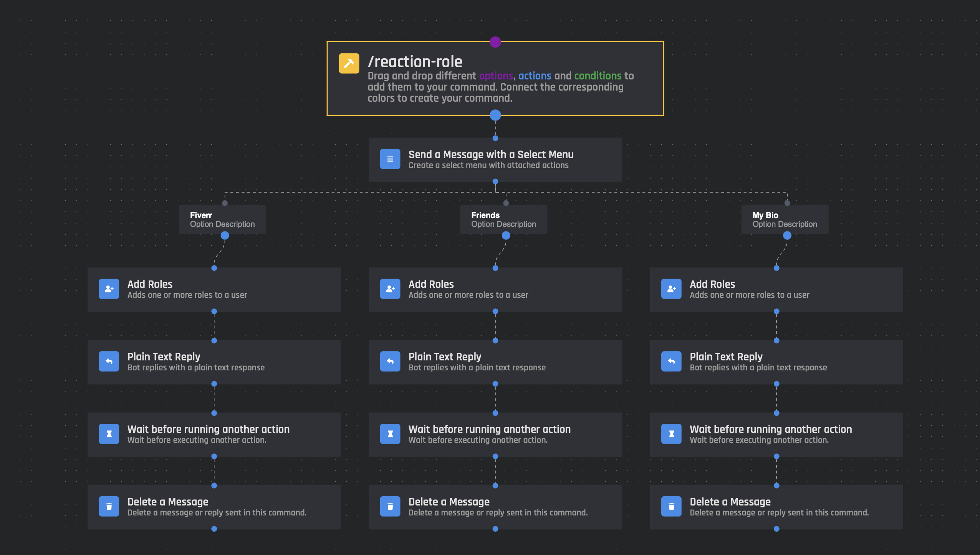Image resolution: width=980 pixels, height=555 pixels.
Task: Select the Send a Message with a Select Menu block
Action: [x=495, y=160]
